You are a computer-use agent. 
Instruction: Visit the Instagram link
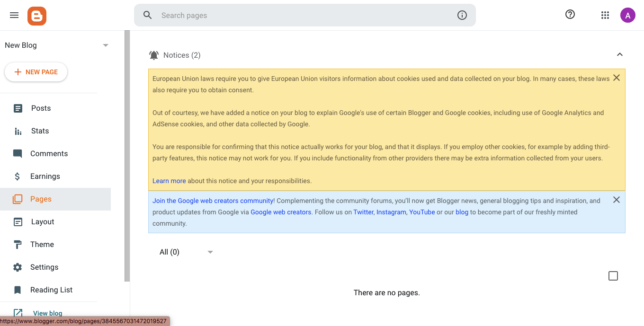pos(391,212)
